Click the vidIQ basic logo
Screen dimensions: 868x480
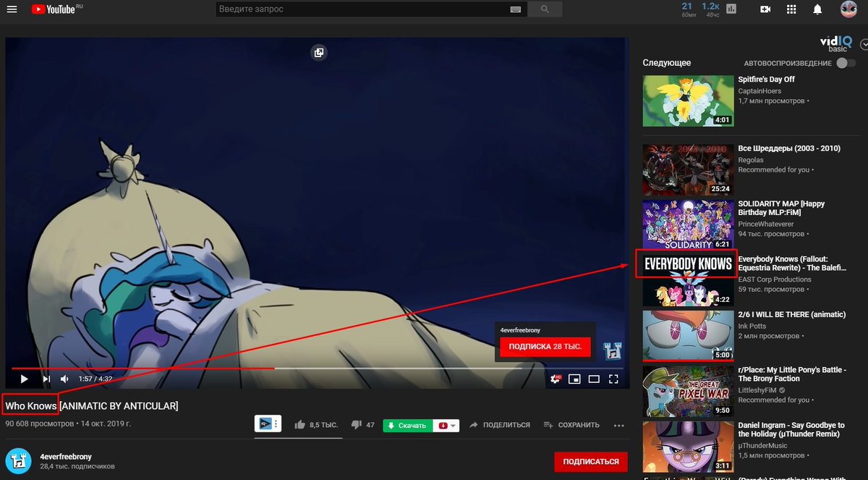coord(838,43)
